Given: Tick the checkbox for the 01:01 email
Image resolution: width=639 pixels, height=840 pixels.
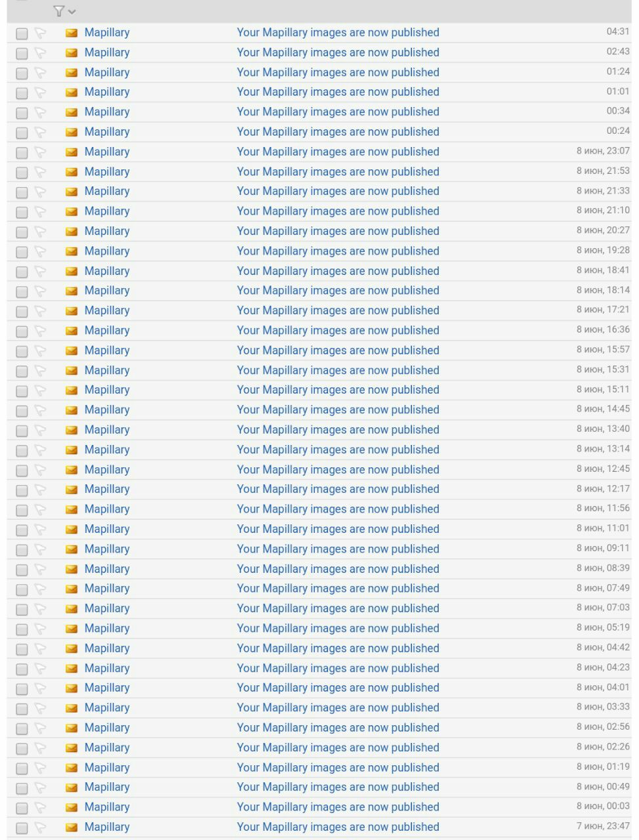Looking at the screenshot, I should point(22,93).
